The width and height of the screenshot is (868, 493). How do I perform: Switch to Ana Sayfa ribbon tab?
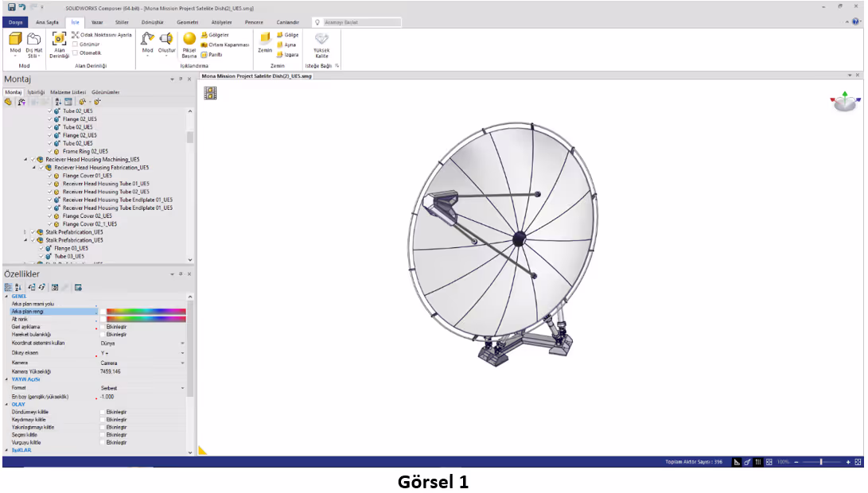coord(47,22)
